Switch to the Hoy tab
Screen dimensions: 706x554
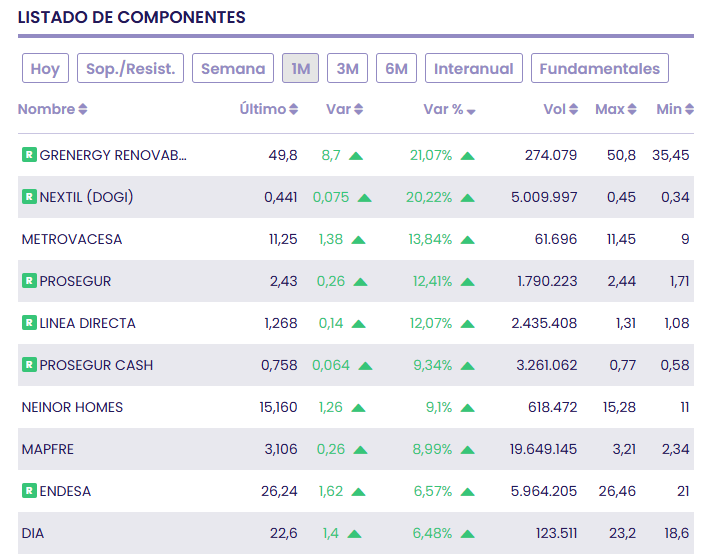(45, 68)
